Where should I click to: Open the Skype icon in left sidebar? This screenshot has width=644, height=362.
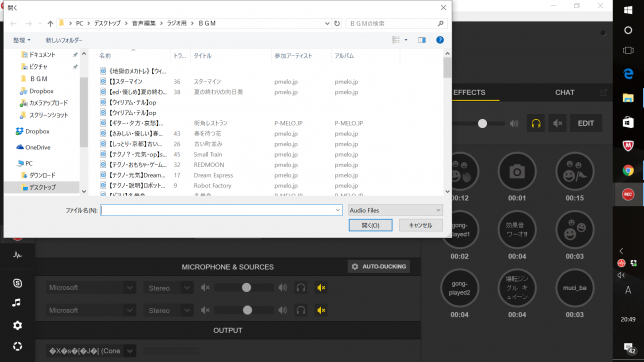(17, 283)
